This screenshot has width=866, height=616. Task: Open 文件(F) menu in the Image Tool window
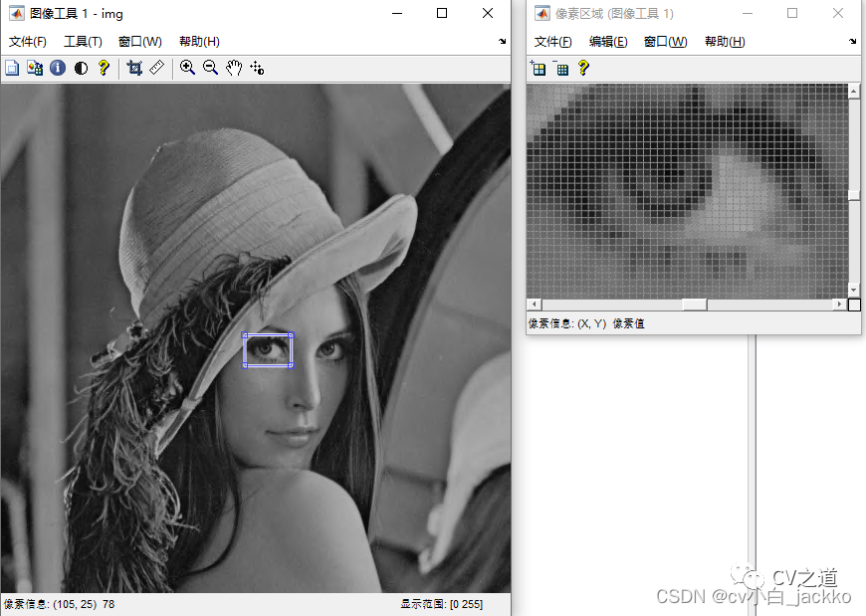[x=28, y=42]
